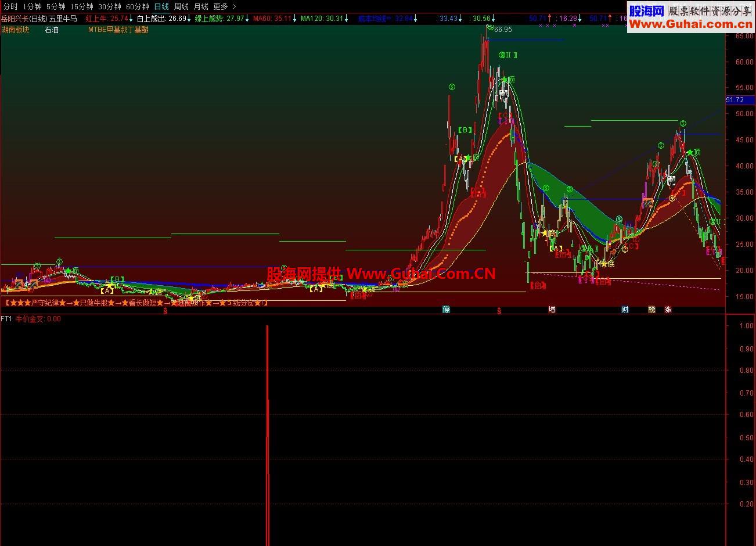The image size is (756, 546).
Task: Select the 1分钟 timeframe tab
Action: coord(32,6)
